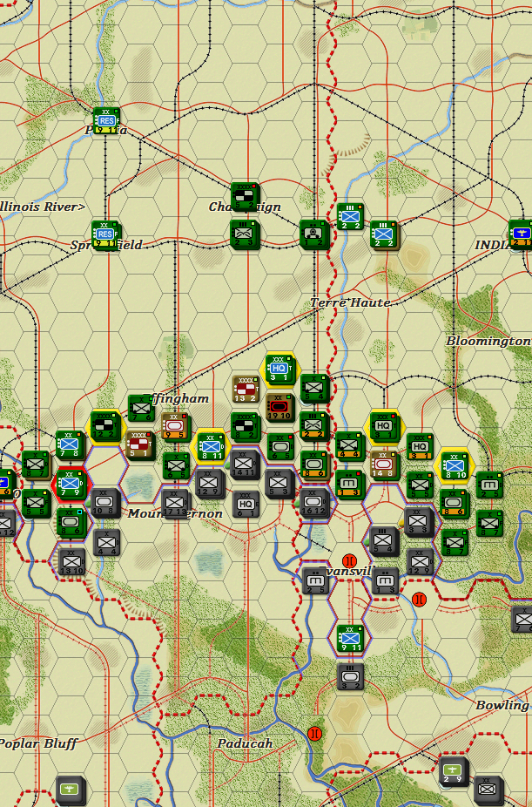Select the gray 2-9 air unit
The width and height of the screenshot is (532, 807).
(454, 771)
